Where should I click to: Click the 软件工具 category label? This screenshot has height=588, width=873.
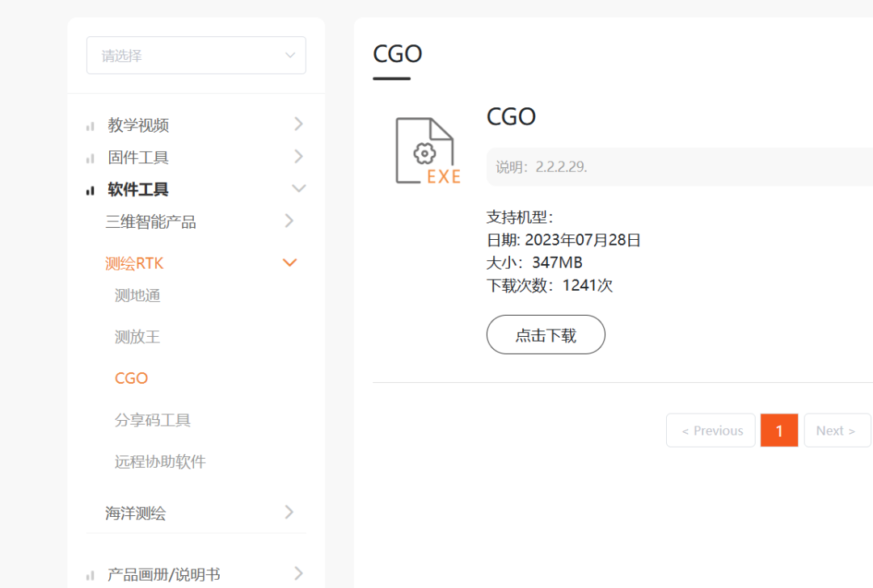click(x=138, y=190)
